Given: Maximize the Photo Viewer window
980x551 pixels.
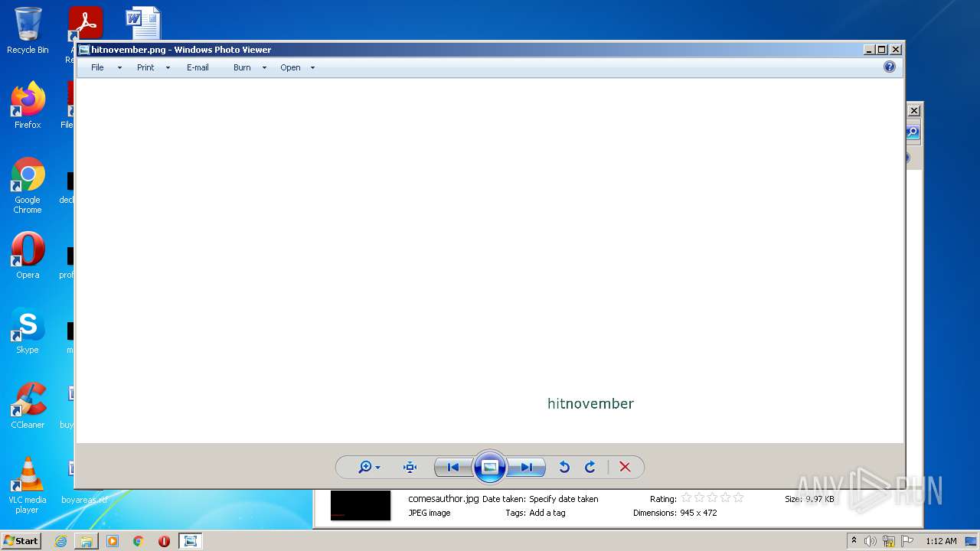Looking at the screenshot, I should point(882,50).
